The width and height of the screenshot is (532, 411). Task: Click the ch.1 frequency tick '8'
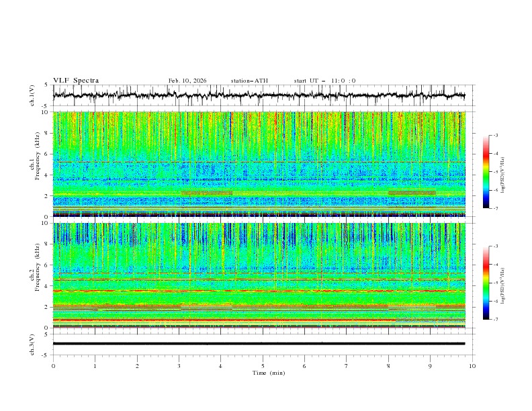[47, 133]
